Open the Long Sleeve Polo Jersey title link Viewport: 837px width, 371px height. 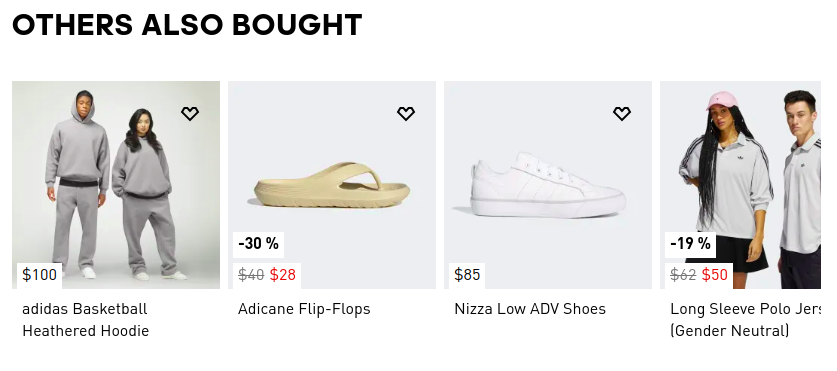point(745,320)
